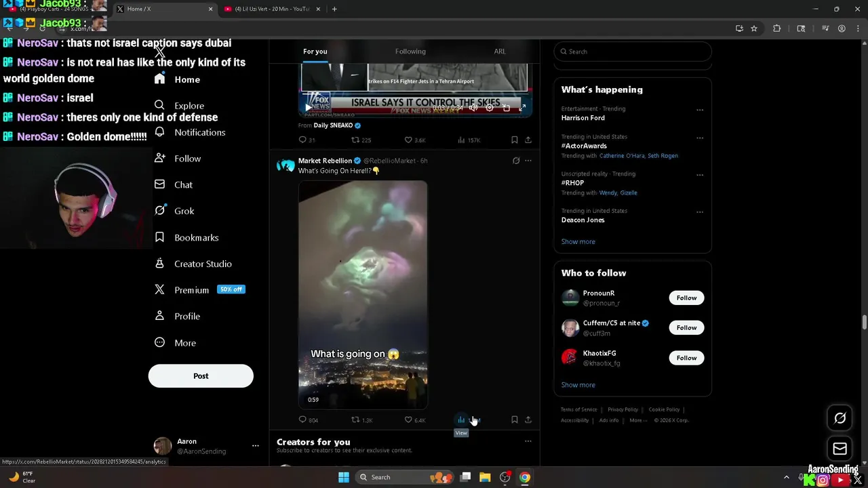Play the 'What is going on' video thumbnail
This screenshot has width=868, height=488.
pyautogui.click(x=363, y=294)
